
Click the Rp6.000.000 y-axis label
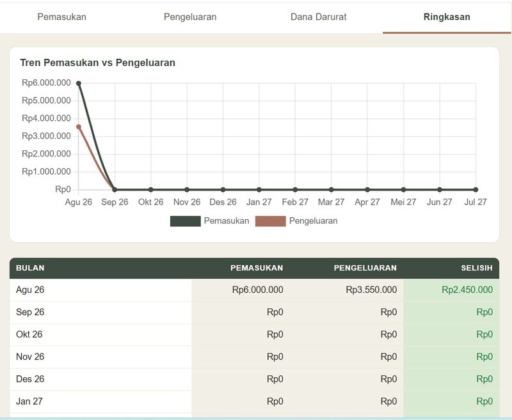(x=46, y=83)
